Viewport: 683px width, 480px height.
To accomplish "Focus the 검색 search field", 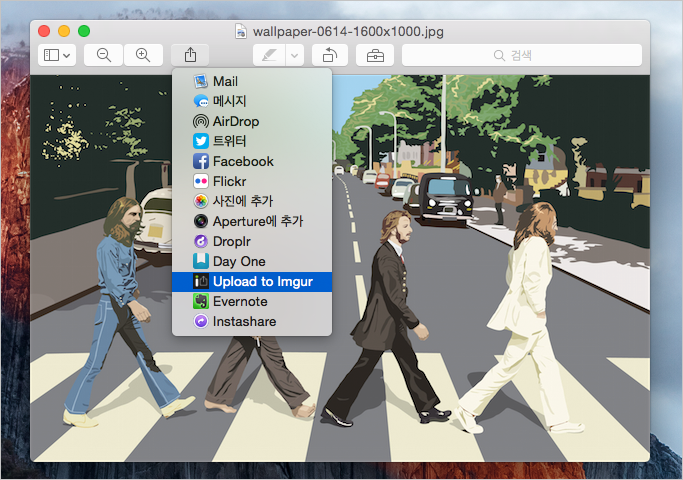I will click(522, 55).
